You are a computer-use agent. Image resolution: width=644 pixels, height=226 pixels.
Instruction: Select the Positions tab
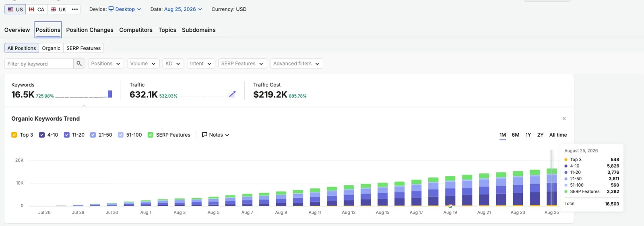point(48,30)
